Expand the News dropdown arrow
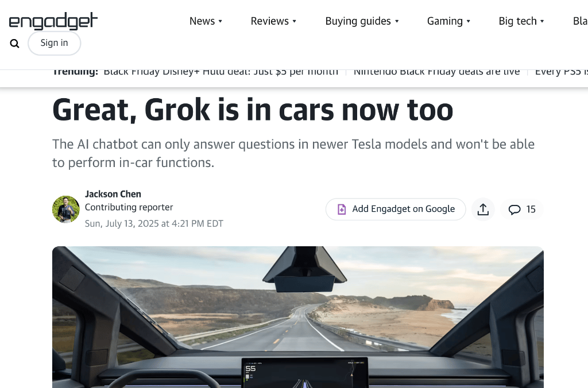The height and width of the screenshot is (388, 588). click(220, 21)
